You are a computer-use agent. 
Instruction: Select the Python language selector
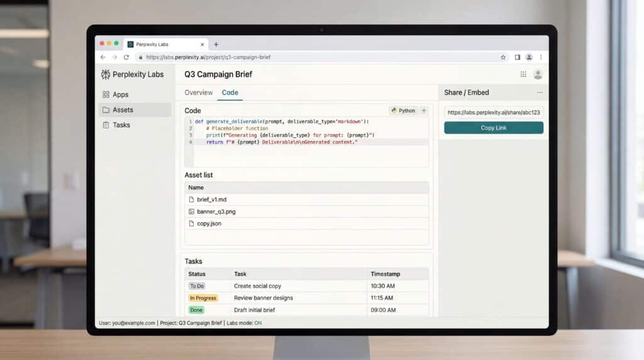click(x=403, y=111)
